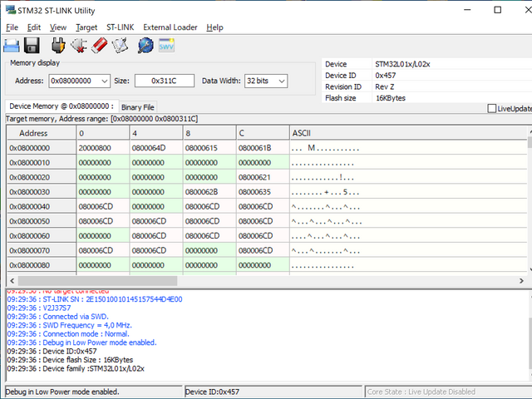Run full chip erase with eraser icon
Viewport: 532px width, 399px height.
tap(100, 46)
